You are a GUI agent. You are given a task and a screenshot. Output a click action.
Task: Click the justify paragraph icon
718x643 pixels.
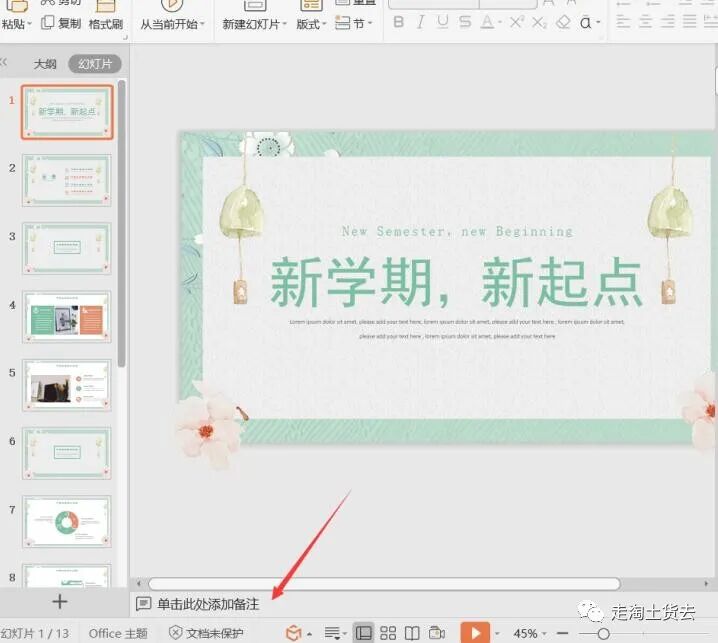coord(690,21)
